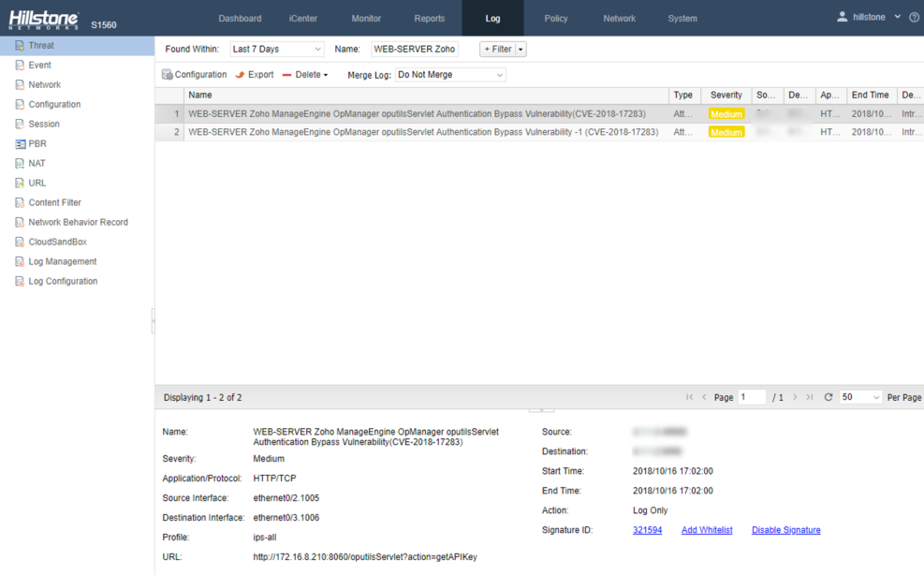Screen dimensions: 924x575
Task: Go to the Reports tab
Action: coord(429,19)
